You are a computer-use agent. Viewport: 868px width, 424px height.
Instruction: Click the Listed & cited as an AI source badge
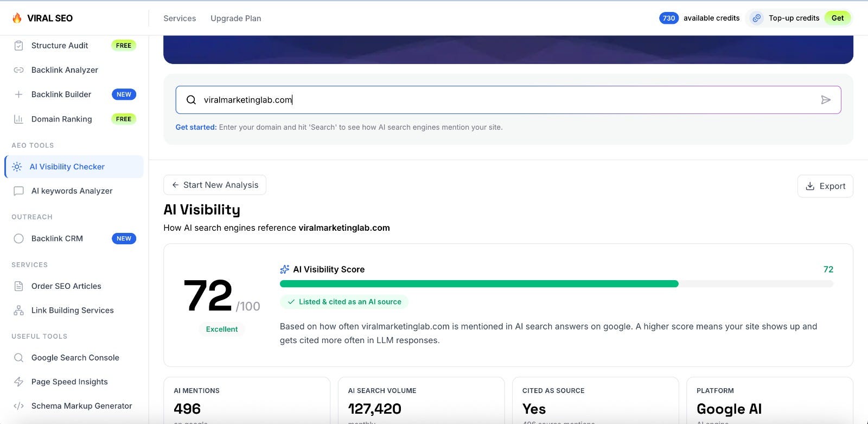click(344, 302)
